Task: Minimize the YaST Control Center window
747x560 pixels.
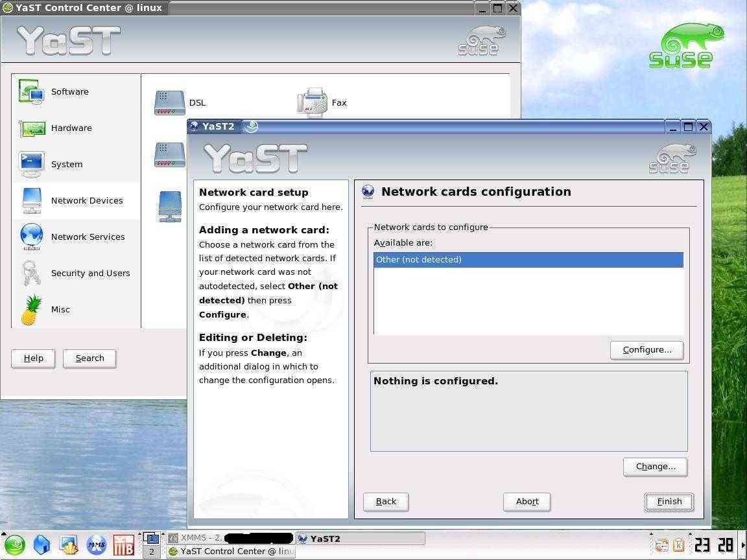Action: click(x=482, y=8)
